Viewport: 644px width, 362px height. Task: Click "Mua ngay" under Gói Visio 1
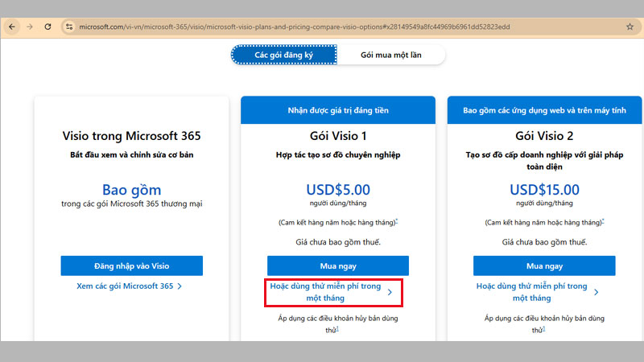338,266
